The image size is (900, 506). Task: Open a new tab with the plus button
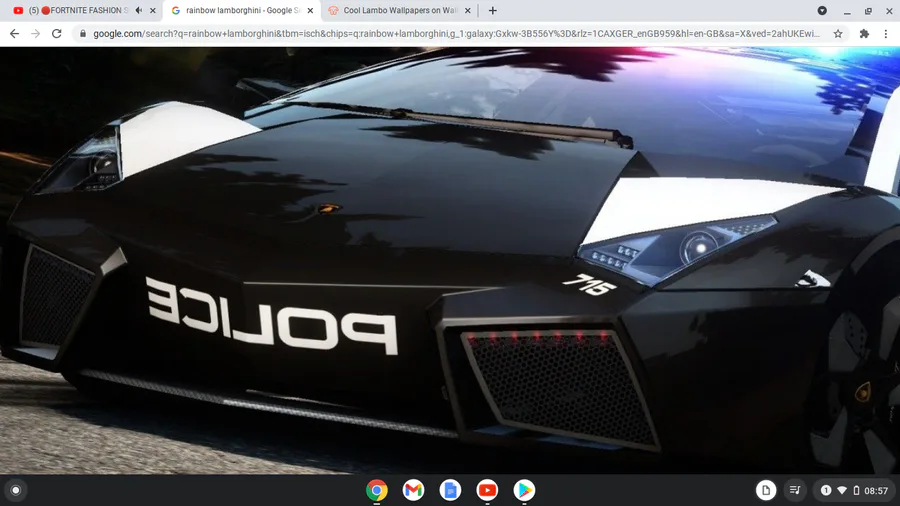click(492, 10)
